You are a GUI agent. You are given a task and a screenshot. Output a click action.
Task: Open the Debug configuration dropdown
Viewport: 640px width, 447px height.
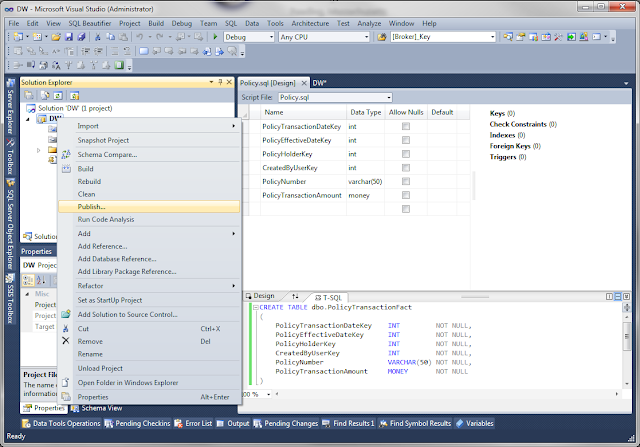[271, 37]
